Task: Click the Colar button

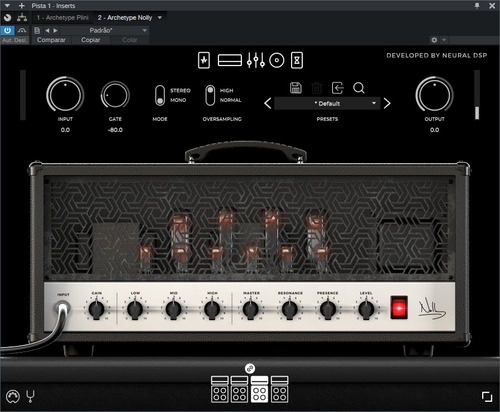Action: tap(130, 40)
